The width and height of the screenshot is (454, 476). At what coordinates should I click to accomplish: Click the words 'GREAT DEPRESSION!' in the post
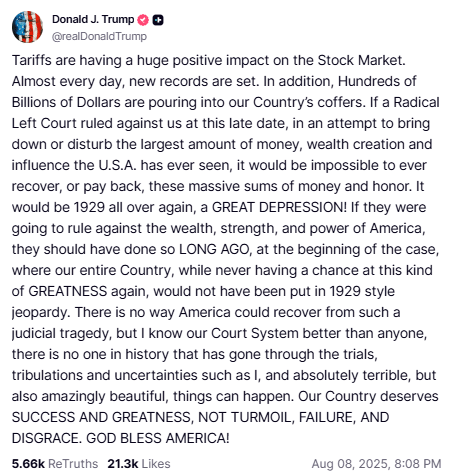279,207
